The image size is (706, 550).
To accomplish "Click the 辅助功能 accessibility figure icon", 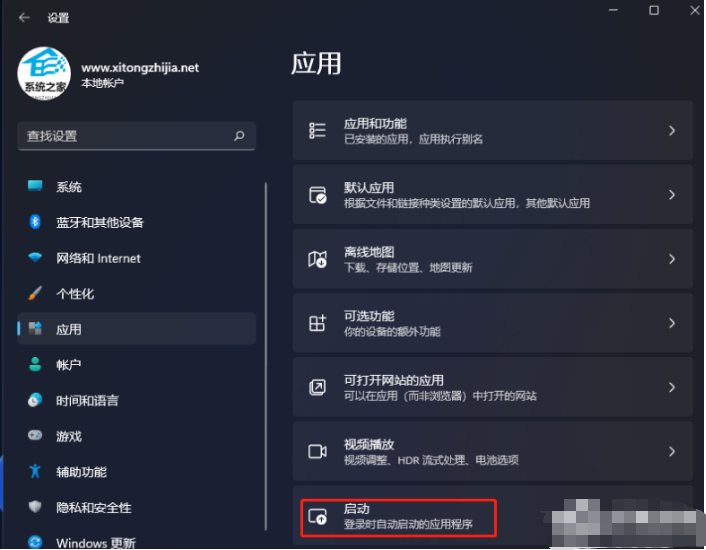I will pos(35,471).
